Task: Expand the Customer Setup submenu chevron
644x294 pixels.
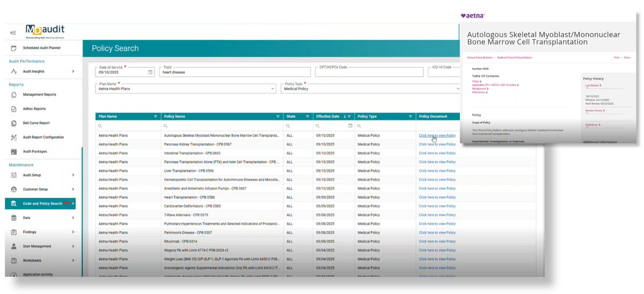Action: 73,189
